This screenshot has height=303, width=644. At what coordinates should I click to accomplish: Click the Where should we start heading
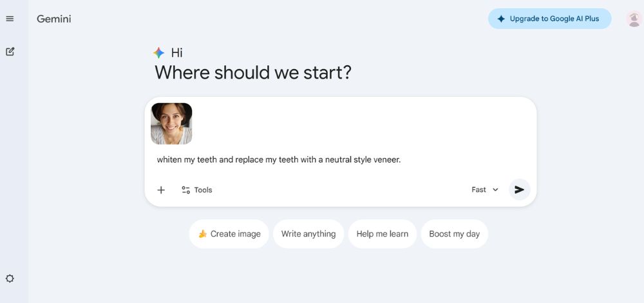tap(253, 72)
